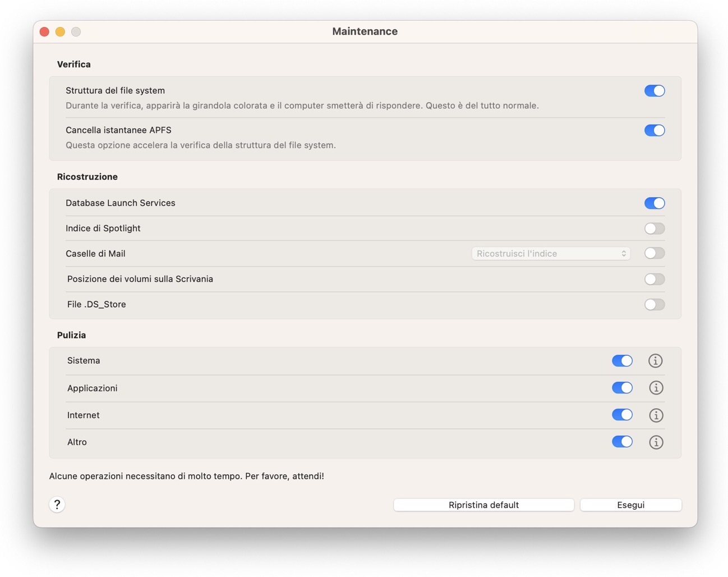This screenshot has width=728, height=577.
Task: Enable Indice di Spotlight rebuild
Action: [654, 228]
